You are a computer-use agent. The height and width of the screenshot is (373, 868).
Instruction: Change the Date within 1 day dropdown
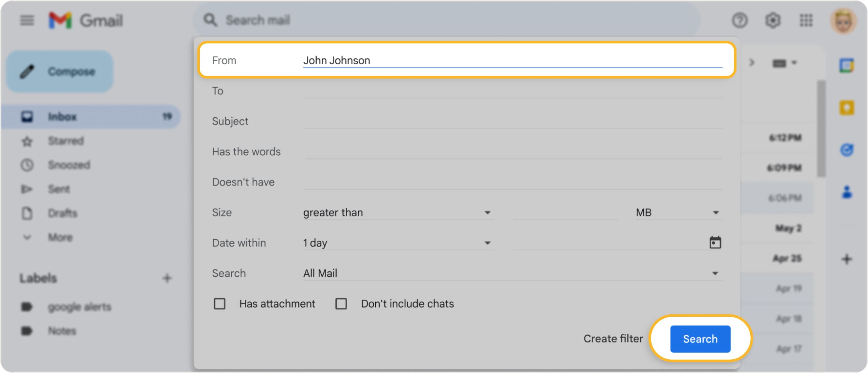[x=488, y=242]
